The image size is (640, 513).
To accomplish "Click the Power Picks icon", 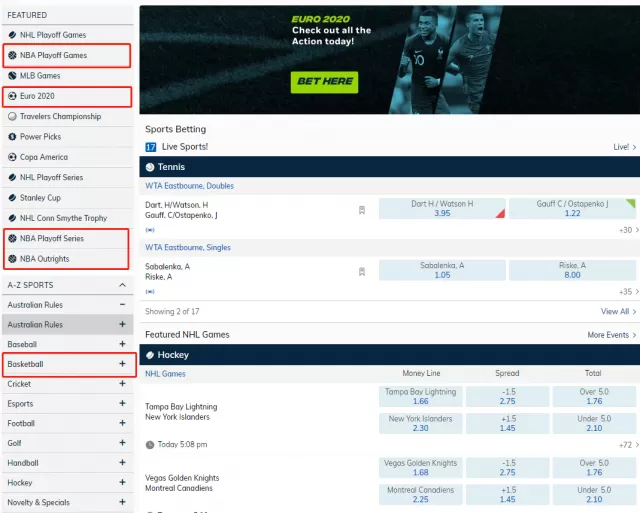I will (12, 137).
